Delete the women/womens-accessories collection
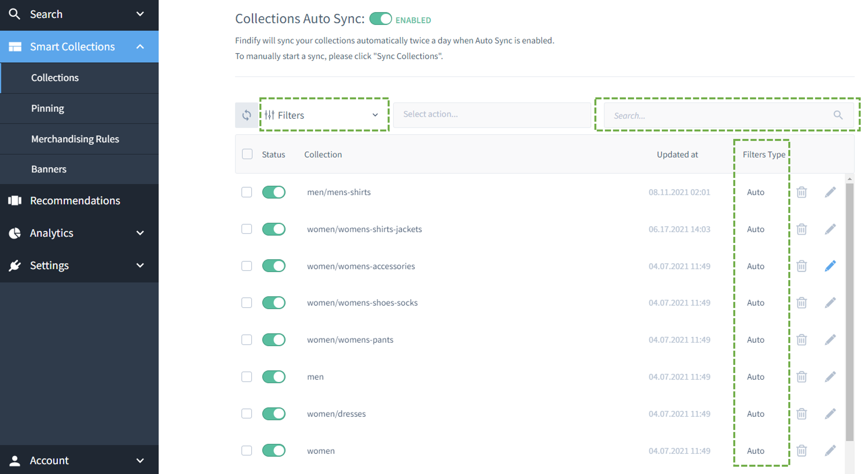 click(x=801, y=266)
